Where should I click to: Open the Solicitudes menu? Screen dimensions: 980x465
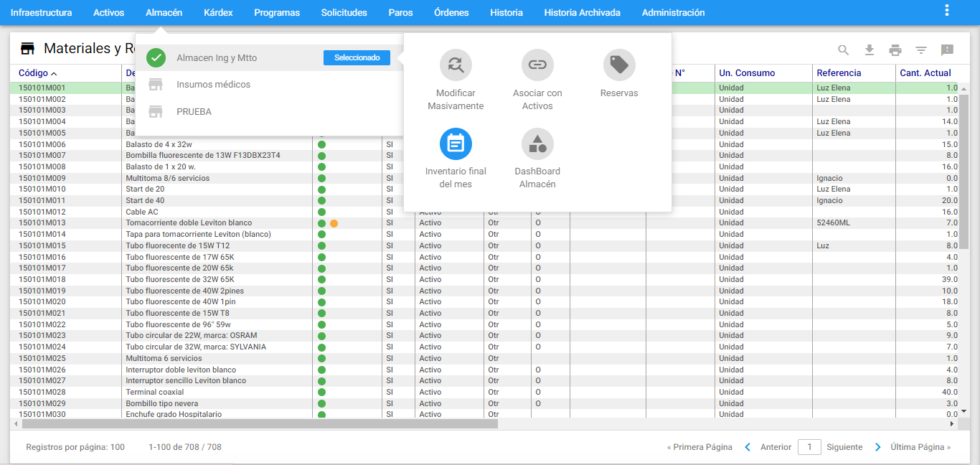tap(344, 13)
